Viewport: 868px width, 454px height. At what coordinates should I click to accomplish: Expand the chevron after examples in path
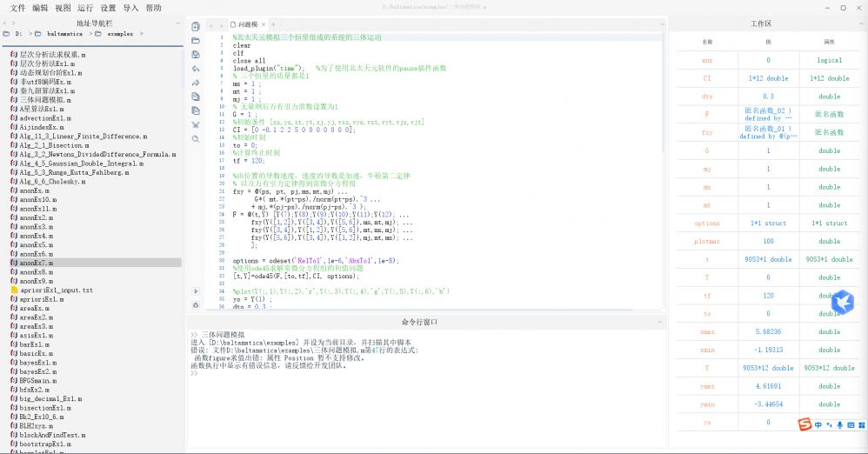pos(141,34)
